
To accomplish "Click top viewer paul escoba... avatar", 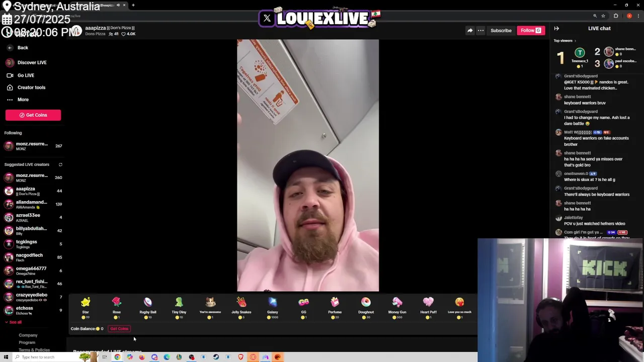I will coord(609,64).
